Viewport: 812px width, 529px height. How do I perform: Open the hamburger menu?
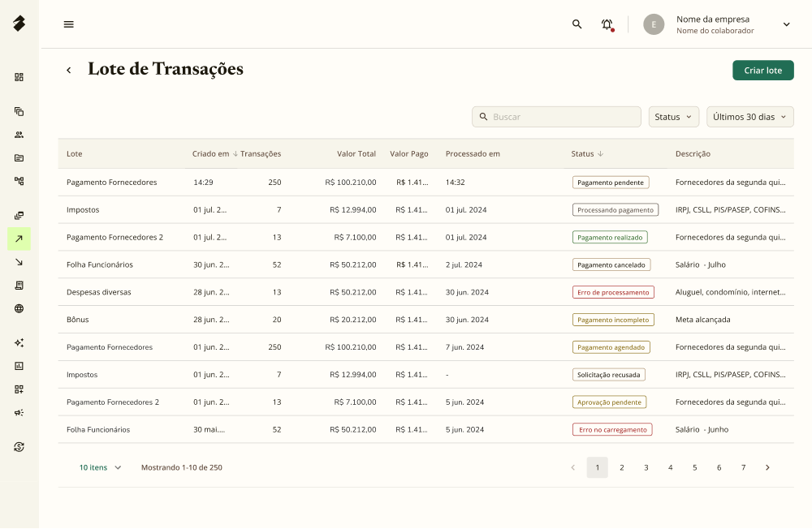(68, 24)
